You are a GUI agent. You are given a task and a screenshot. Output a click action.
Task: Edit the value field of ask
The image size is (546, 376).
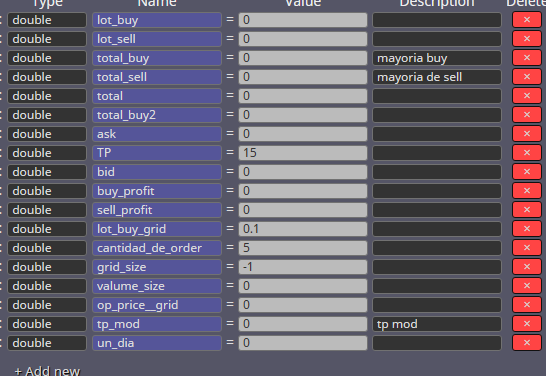[303, 134]
